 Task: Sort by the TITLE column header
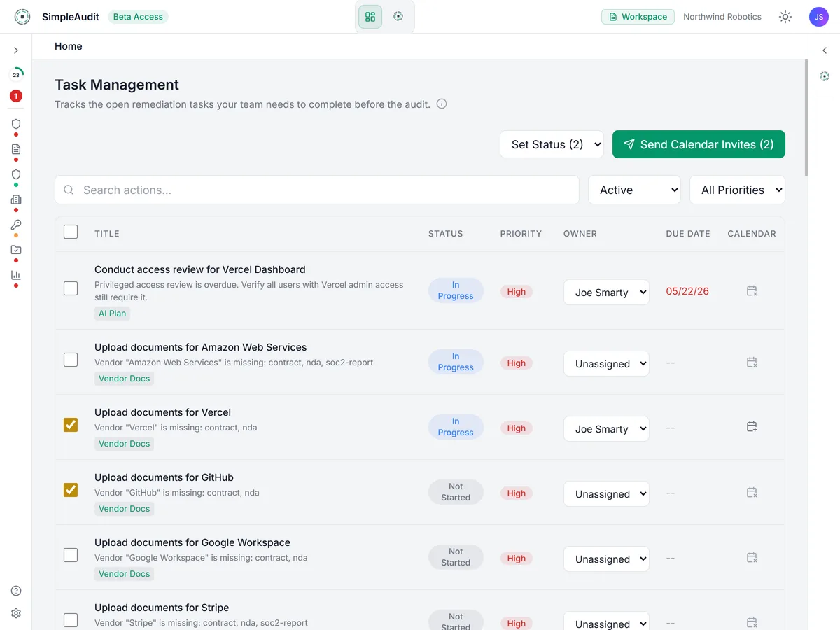(107, 234)
